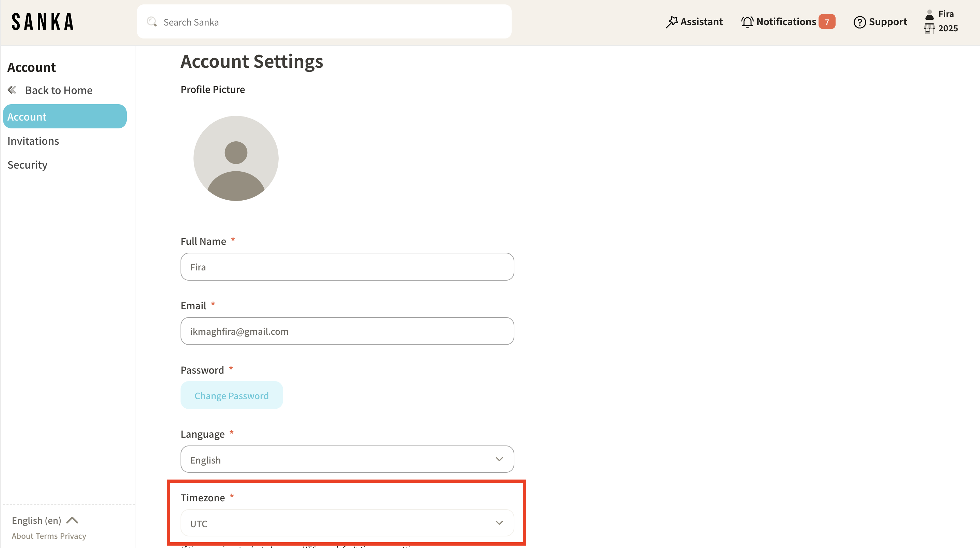Click the 2025 workspace icon
980x548 pixels.
pyautogui.click(x=929, y=29)
